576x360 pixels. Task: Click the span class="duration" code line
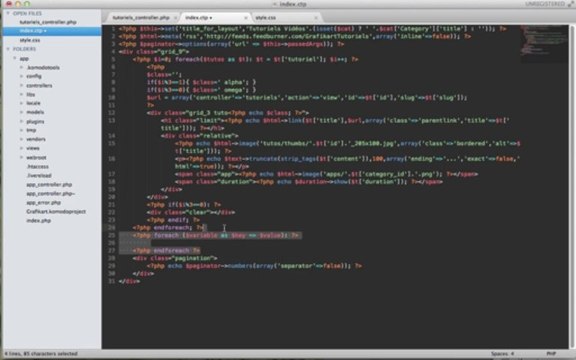coord(309,181)
